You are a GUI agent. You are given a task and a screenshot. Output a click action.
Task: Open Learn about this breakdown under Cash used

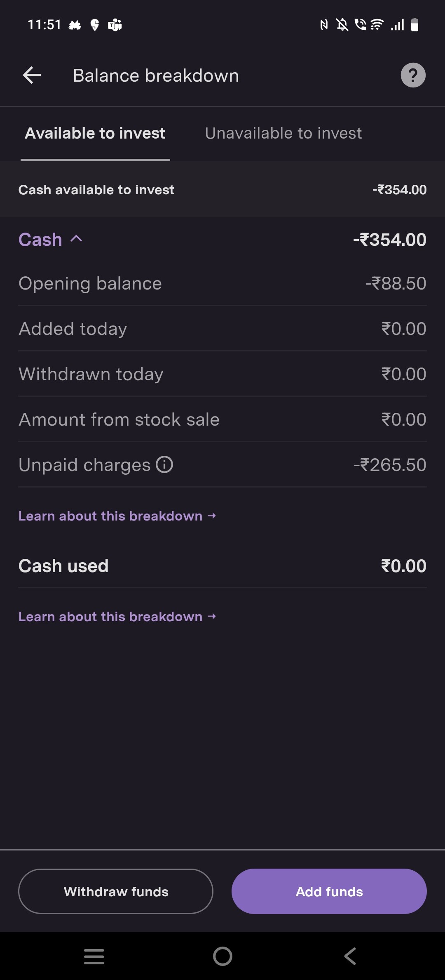point(117,617)
